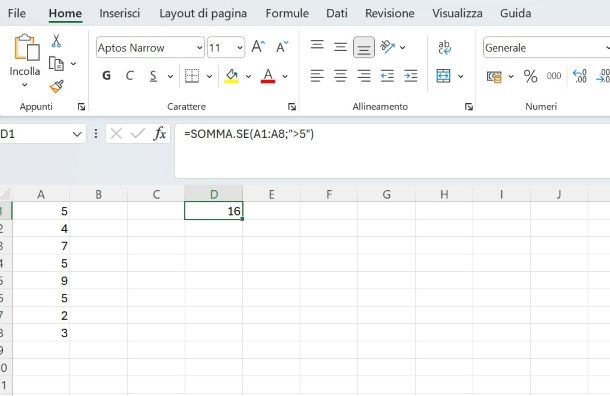Screen dimensions: 610x396
Task: Switch to Dati tab
Action: pos(337,13)
